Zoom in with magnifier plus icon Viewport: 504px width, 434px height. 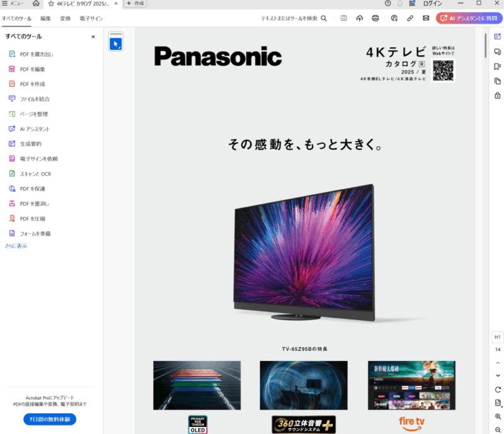498,416
